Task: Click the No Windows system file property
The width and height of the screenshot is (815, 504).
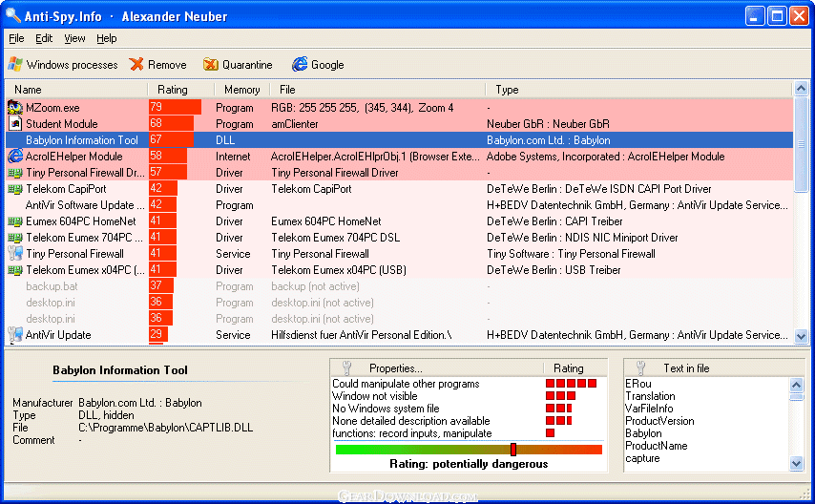Action: [x=386, y=409]
